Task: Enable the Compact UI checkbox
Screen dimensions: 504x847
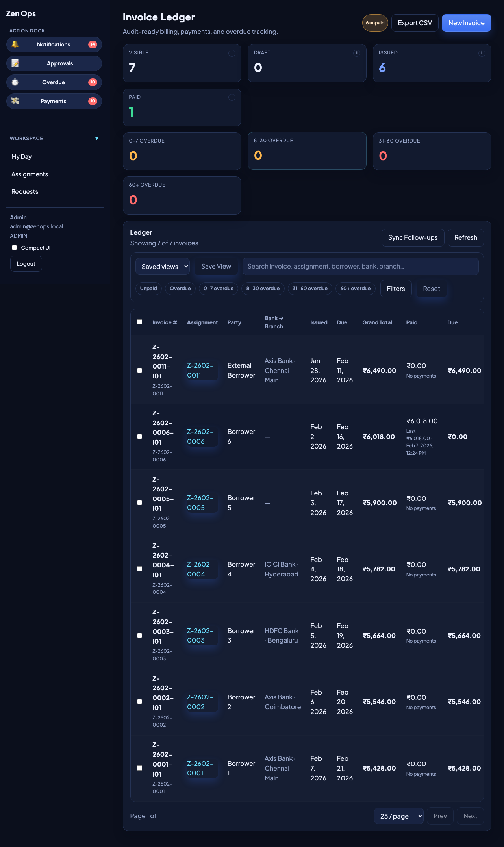Action: click(15, 248)
